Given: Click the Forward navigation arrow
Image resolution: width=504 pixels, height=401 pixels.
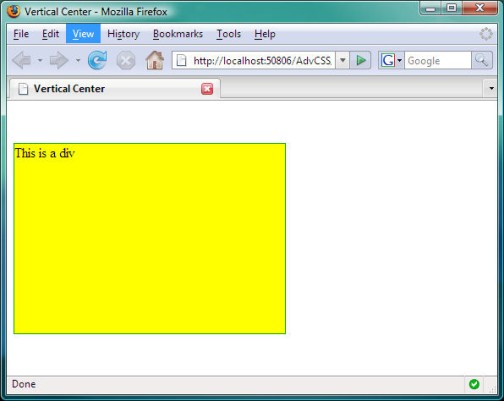Looking at the screenshot, I should [x=59, y=60].
